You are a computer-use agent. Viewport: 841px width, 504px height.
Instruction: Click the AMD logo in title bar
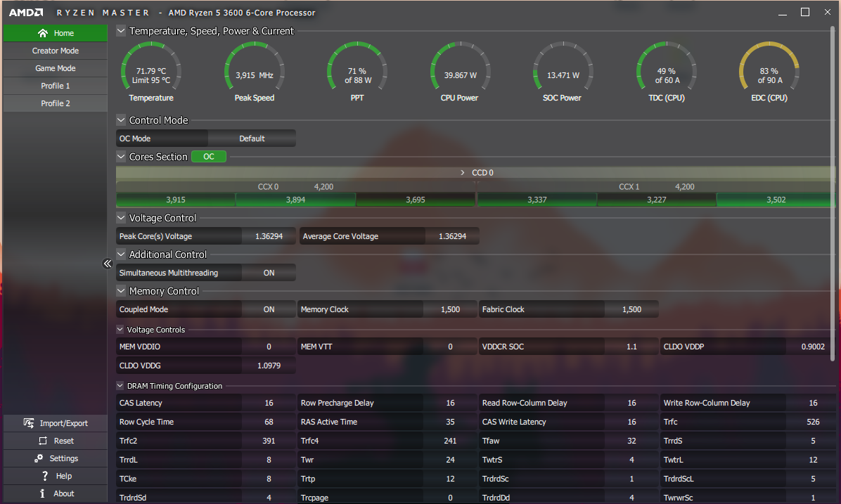coord(26,13)
